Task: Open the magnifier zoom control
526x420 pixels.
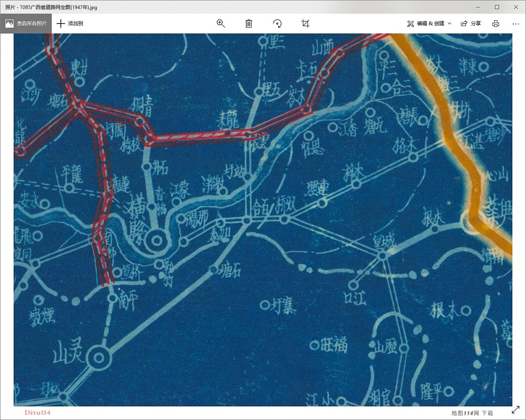Action: (x=221, y=24)
